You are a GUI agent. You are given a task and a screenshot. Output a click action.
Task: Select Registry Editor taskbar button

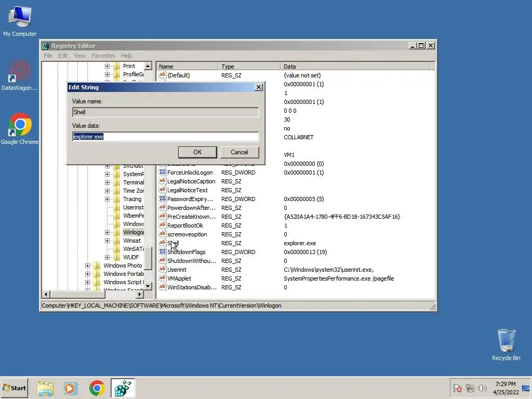click(123, 388)
